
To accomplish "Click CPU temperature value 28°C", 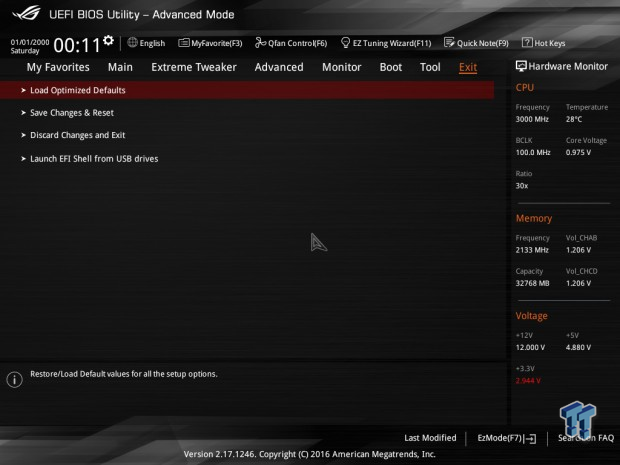I will [574, 119].
